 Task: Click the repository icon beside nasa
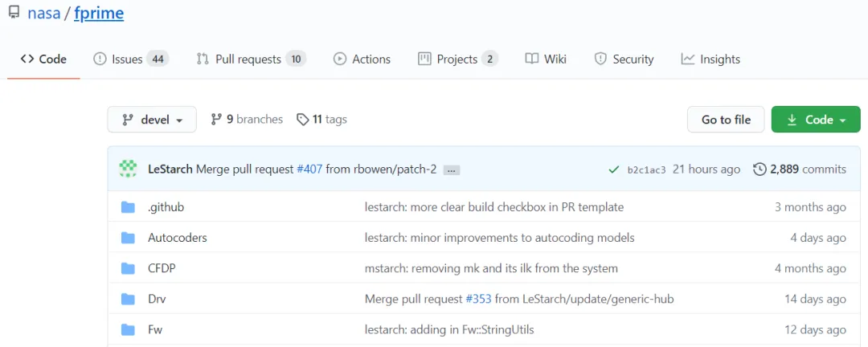click(x=14, y=14)
